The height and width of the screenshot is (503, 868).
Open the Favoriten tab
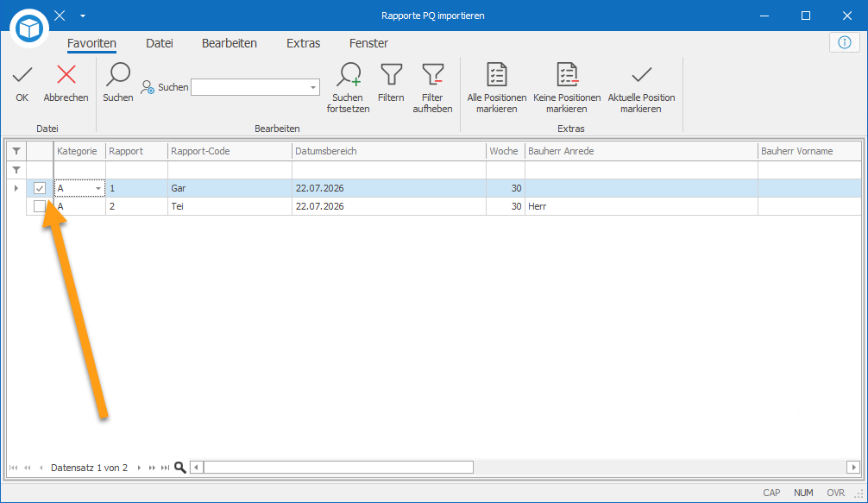pos(92,43)
